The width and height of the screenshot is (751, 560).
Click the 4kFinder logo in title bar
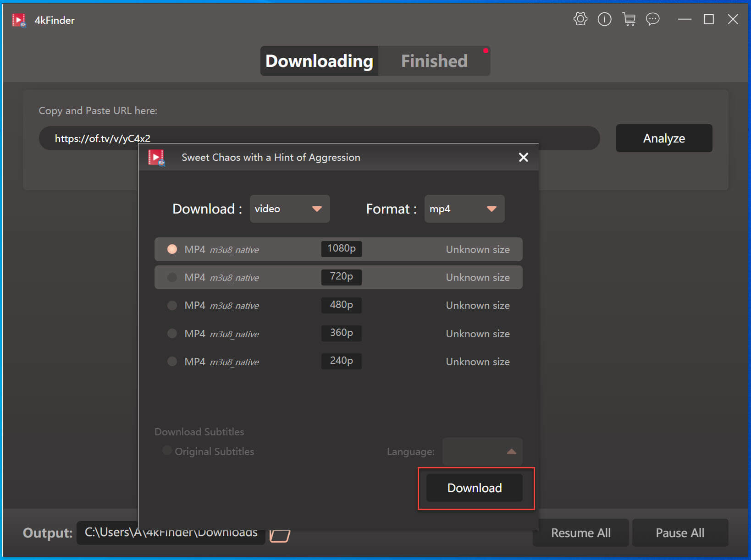19,20
